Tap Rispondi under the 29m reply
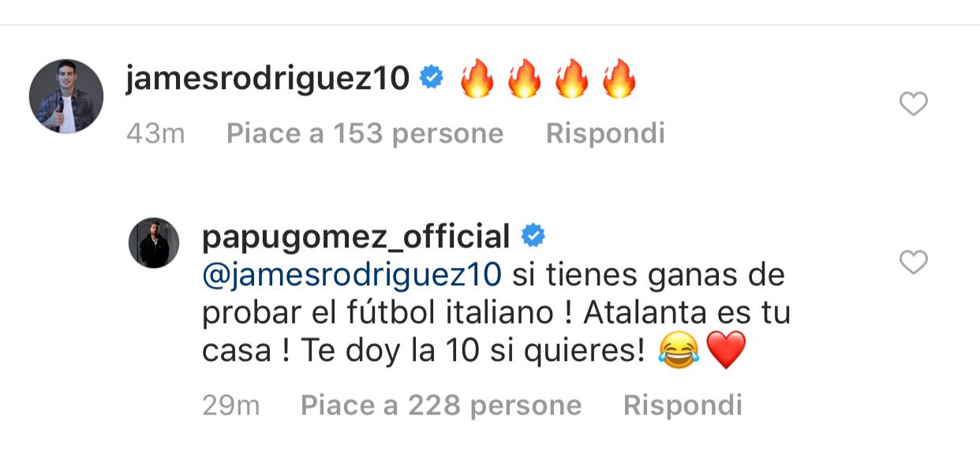This screenshot has height=469, width=980. click(683, 405)
